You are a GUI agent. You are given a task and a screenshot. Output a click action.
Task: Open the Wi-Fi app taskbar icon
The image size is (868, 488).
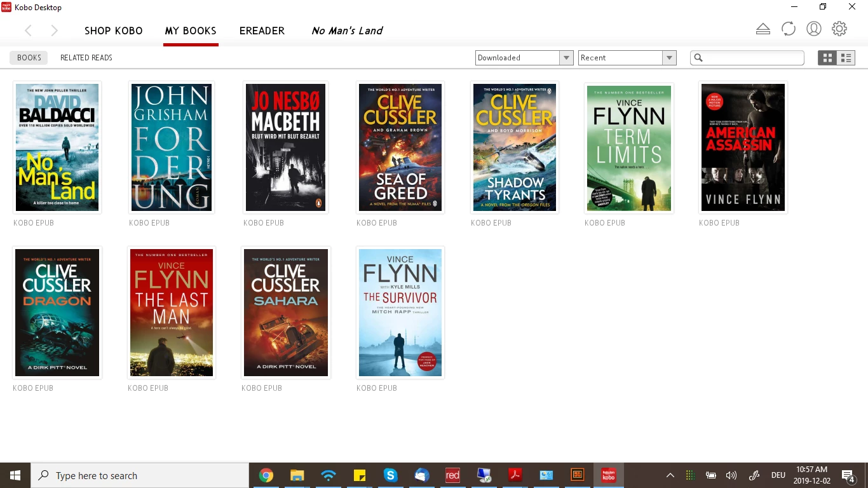(x=328, y=475)
